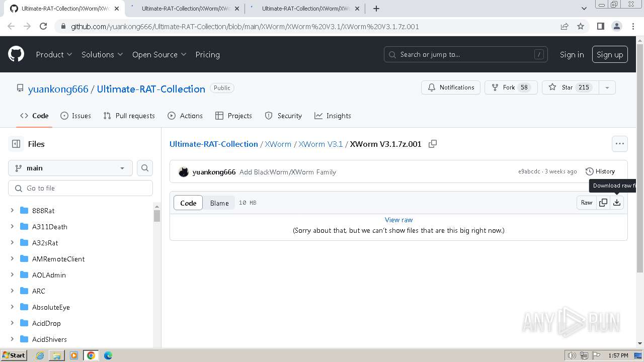Open the Product menu dropdown

54,54
